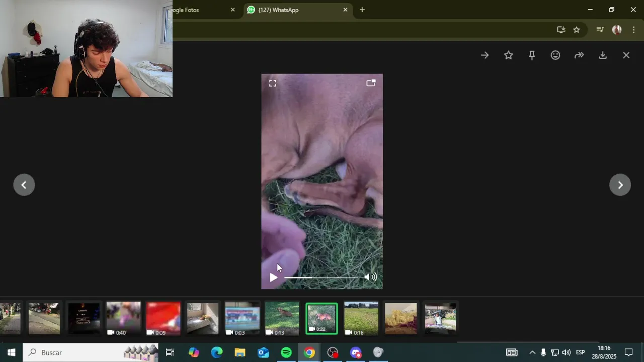The image size is (644, 362).
Task: Open the food plate photo thumbnail
Action: [401, 318]
